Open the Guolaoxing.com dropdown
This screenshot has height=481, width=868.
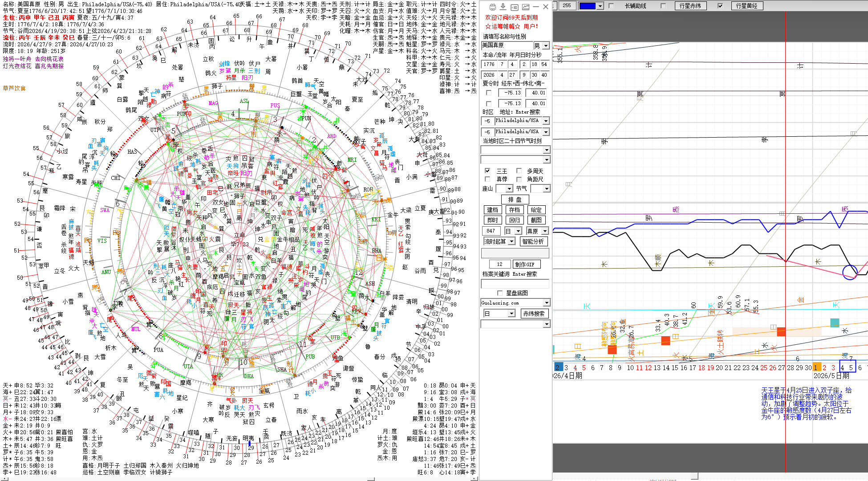tap(547, 303)
